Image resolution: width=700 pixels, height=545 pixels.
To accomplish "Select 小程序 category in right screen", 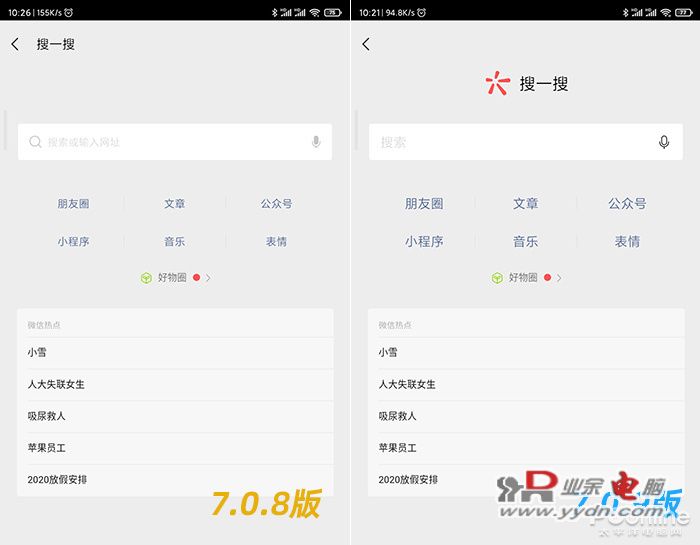I will (424, 242).
